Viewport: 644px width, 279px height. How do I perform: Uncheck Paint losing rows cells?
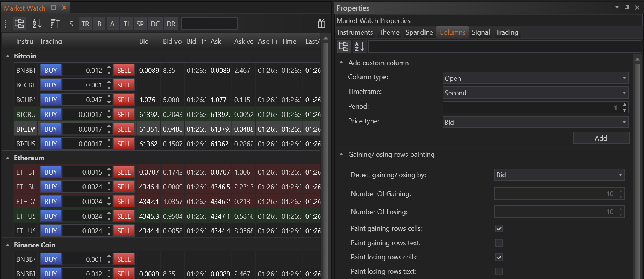pos(499,257)
